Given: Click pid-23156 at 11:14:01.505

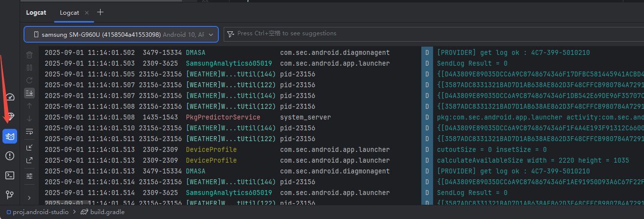Looking at the screenshot, I should click(x=298, y=74).
